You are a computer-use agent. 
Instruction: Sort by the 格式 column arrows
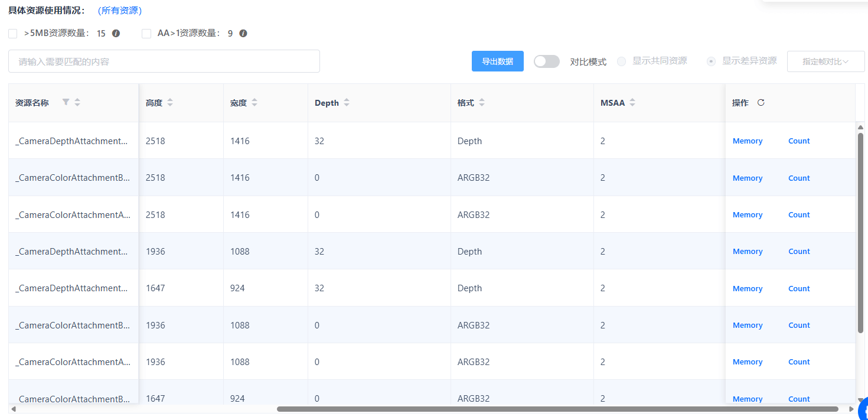[x=482, y=102]
